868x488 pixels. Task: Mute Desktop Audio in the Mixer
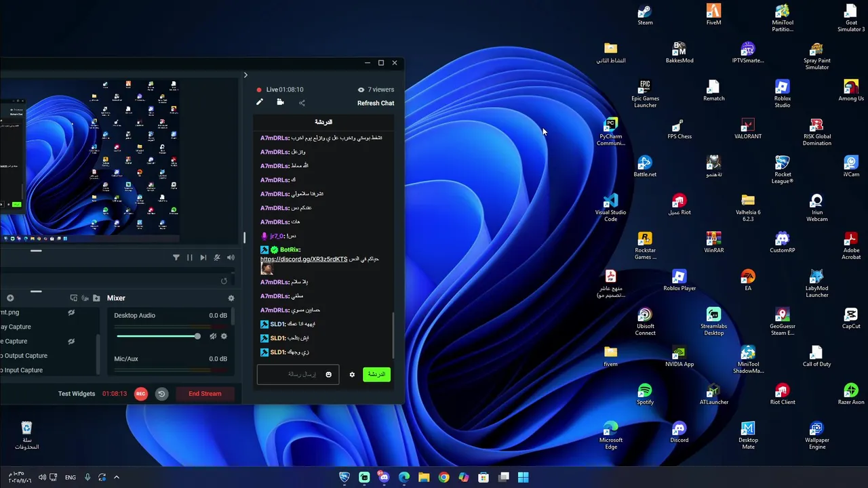pos(213,336)
